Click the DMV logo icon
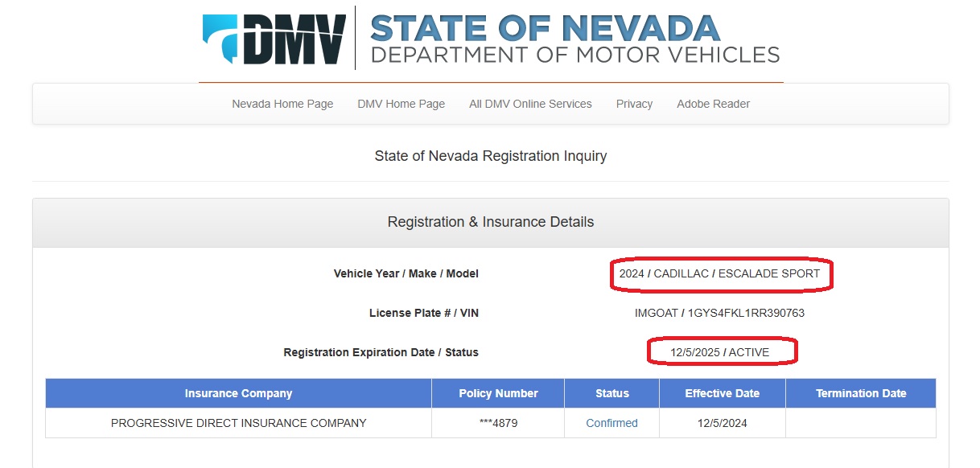 coord(274,39)
